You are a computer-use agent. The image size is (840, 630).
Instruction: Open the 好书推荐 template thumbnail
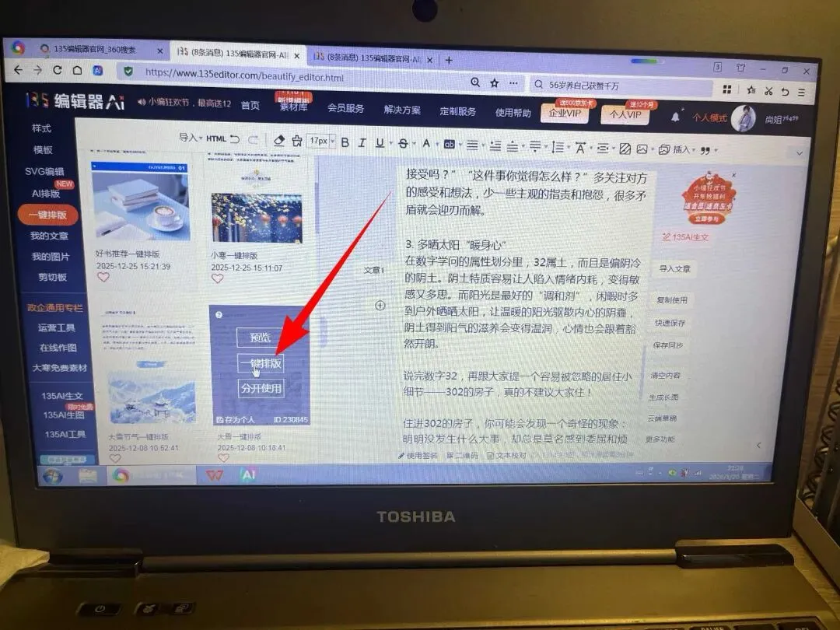pyautogui.click(x=141, y=201)
